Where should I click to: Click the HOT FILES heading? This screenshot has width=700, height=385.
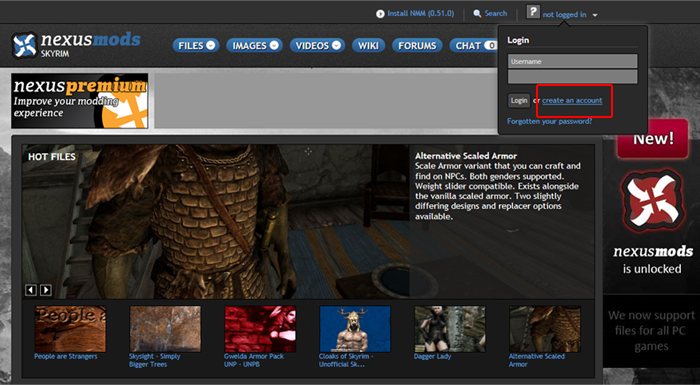(x=52, y=157)
